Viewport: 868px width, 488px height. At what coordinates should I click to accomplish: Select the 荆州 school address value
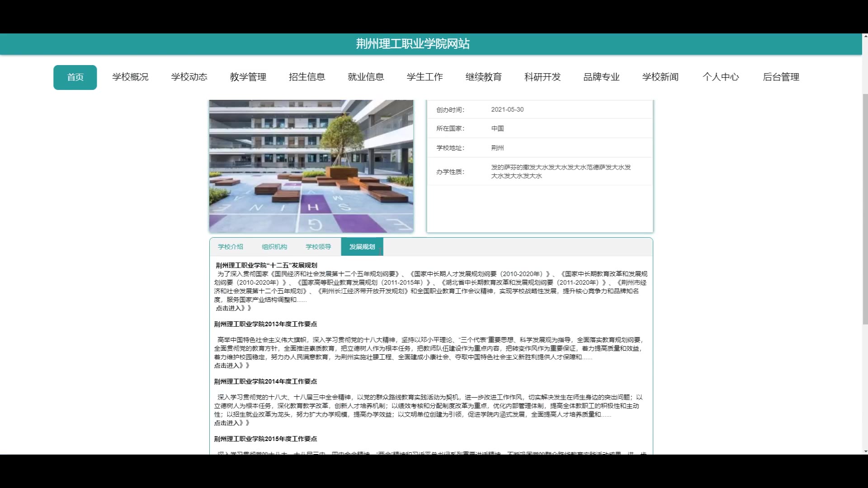tap(497, 148)
